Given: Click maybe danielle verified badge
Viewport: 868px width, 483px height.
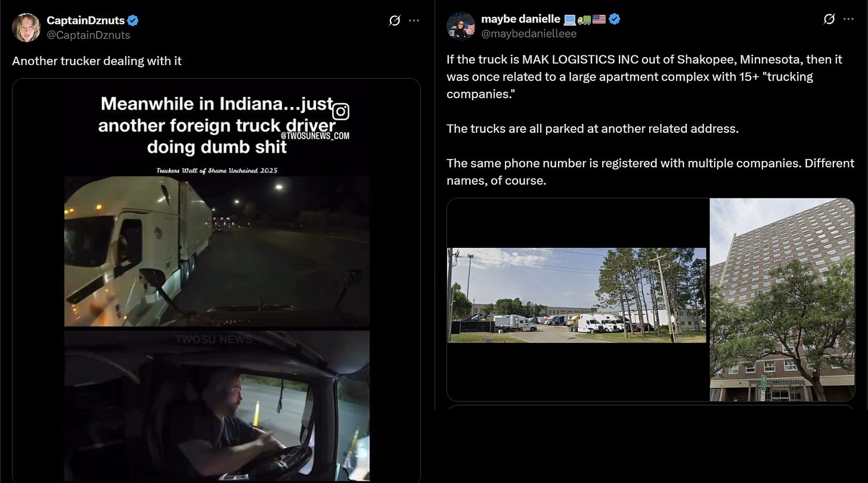Looking at the screenshot, I should click(615, 19).
